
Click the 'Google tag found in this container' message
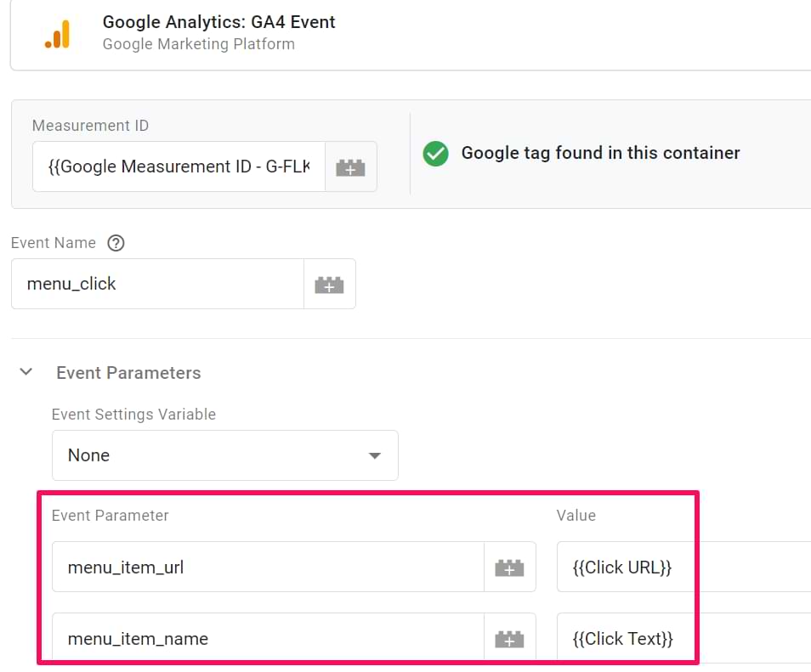pos(600,153)
